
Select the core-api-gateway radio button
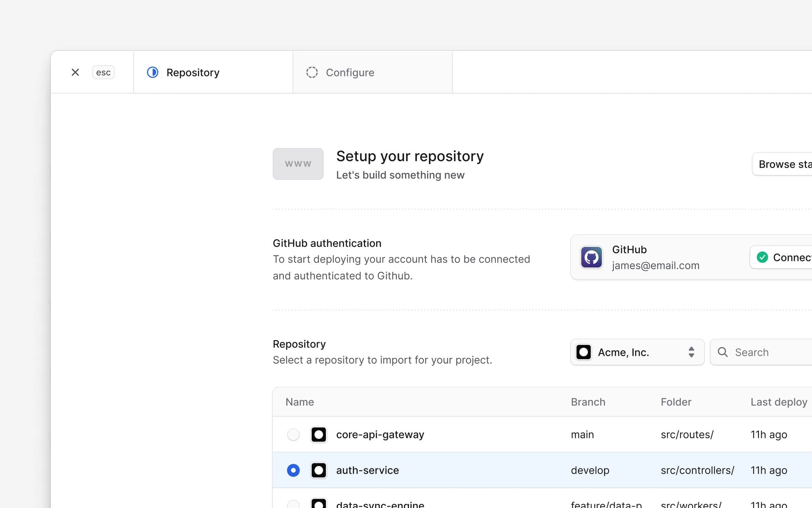click(293, 435)
